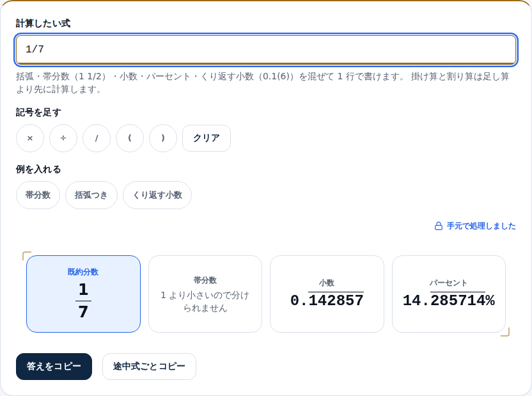Click the 14.285714% percent value

tap(449, 300)
